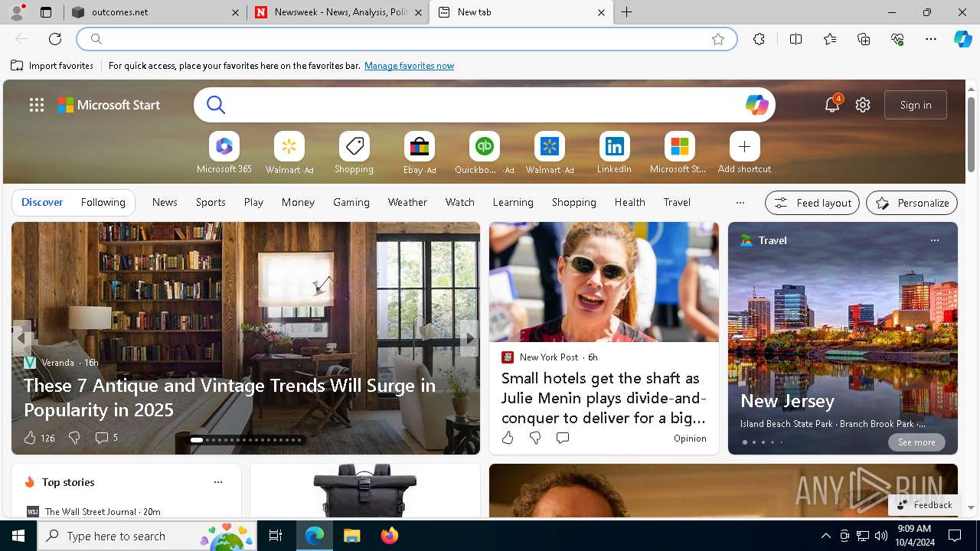Image resolution: width=980 pixels, height=551 pixels.
Task: Open the volume control in system tray
Action: (x=880, y=536)
